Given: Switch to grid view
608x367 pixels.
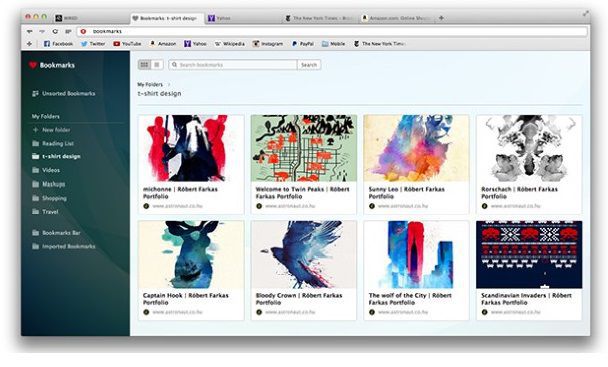Looking at the screenshot, I should pos(144,65).
